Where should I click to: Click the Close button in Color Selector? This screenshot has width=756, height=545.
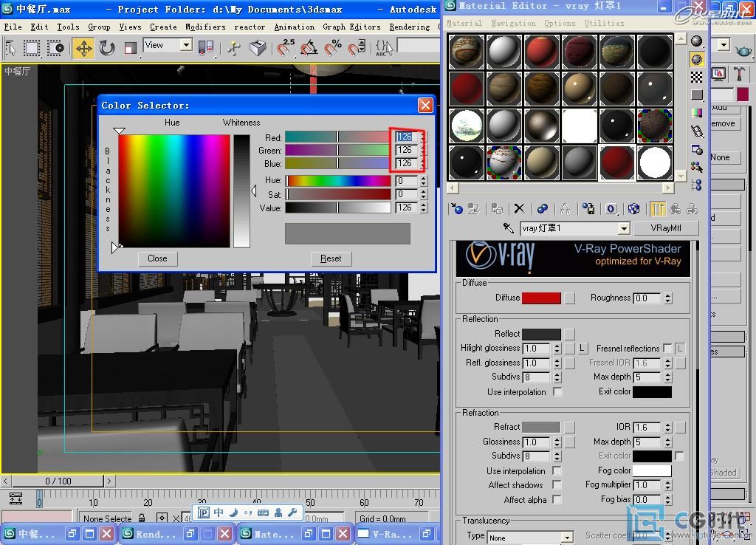click(157, 258)
